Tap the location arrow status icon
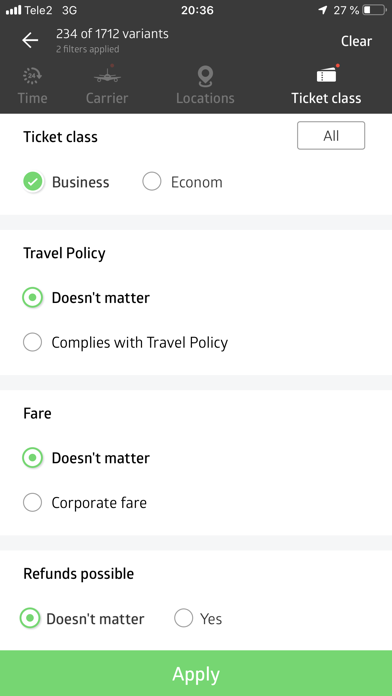 coord(323,10)
